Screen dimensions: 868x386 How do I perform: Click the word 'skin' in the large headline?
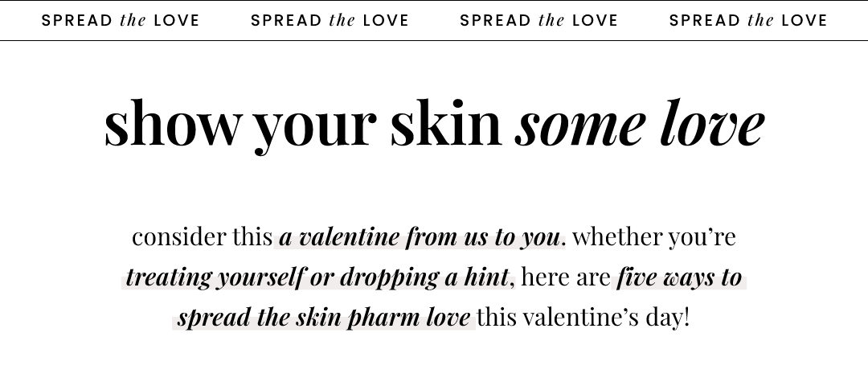click(446, 123)
